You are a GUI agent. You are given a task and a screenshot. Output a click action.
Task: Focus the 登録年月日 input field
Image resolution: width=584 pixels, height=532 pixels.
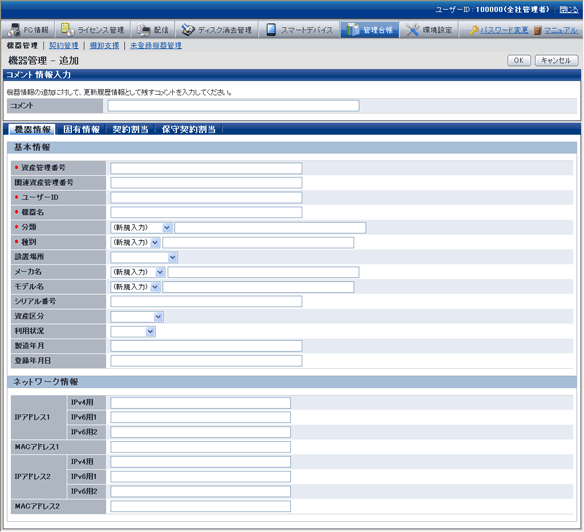[206, 361]
